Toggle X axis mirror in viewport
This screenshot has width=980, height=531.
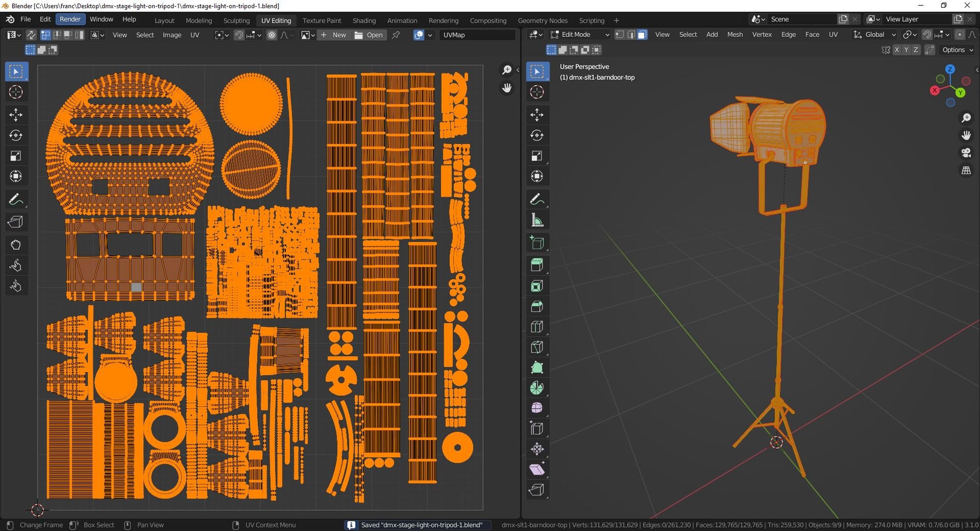[x=896, y=50]
